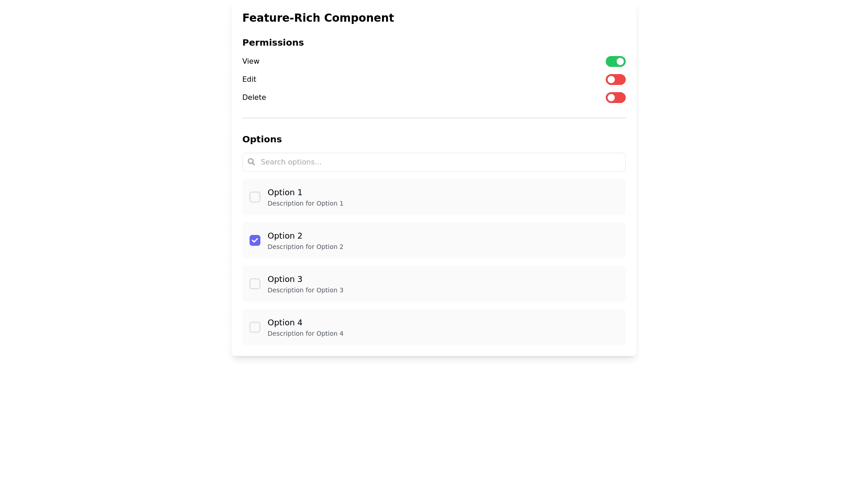Click the search magnifier icon
The width and height of the screenshot is (868, 488).
(251, 162)
